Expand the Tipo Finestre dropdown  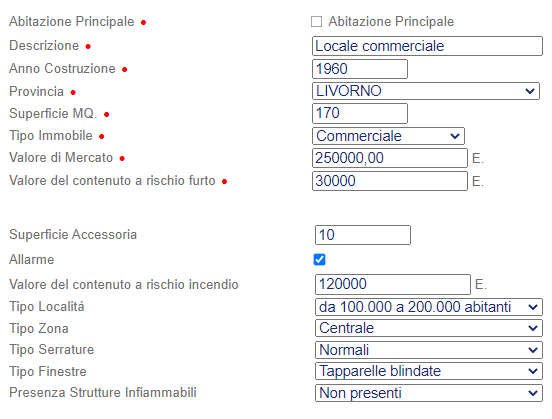tap(429, 371)
